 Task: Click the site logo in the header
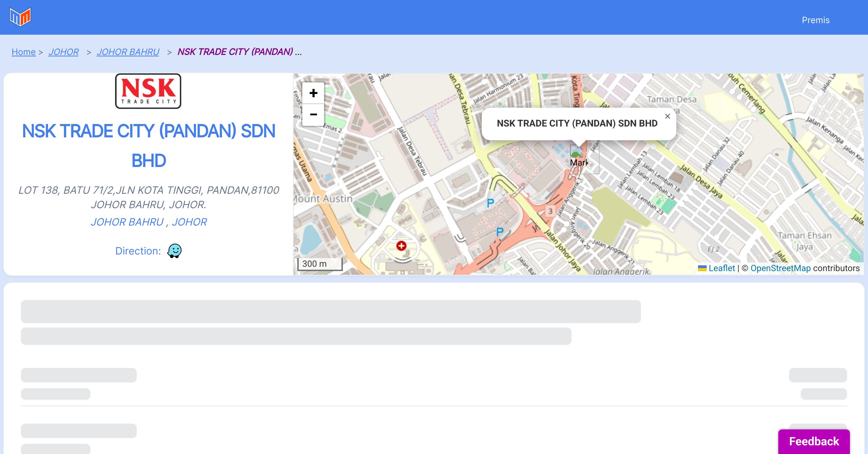click(20, 17)
